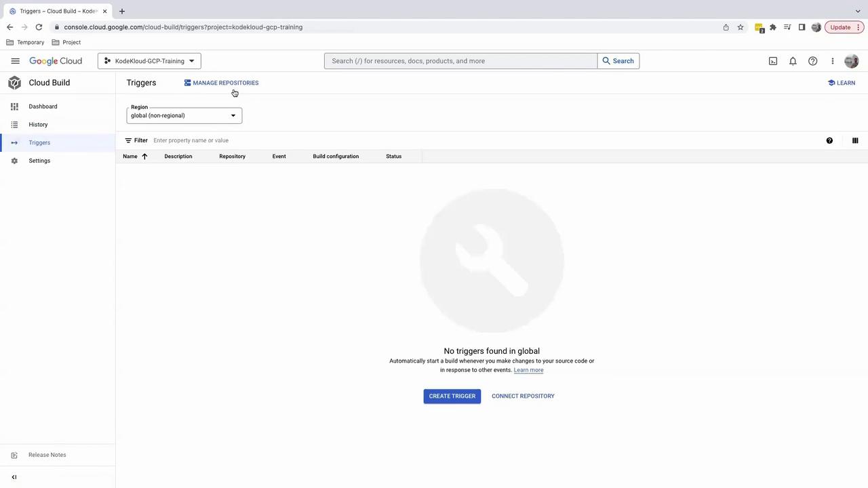Open the browser extensions puzzle icon

tap(772, 27)
